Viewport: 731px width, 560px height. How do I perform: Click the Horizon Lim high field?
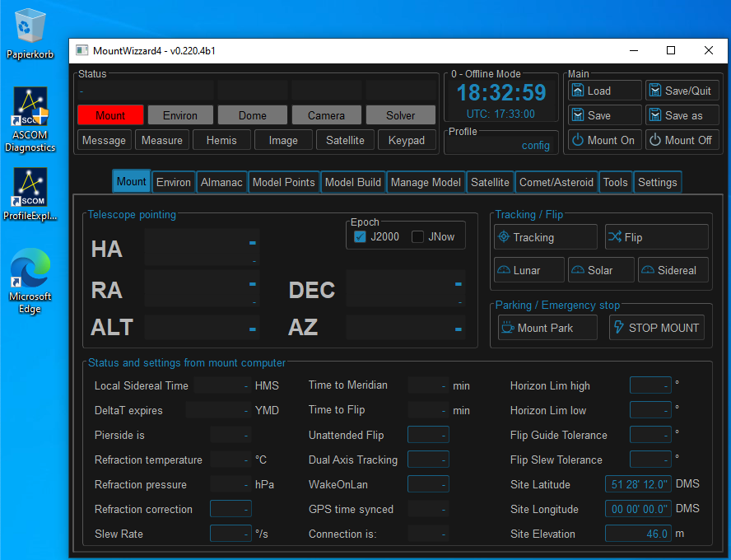(650, 385)
